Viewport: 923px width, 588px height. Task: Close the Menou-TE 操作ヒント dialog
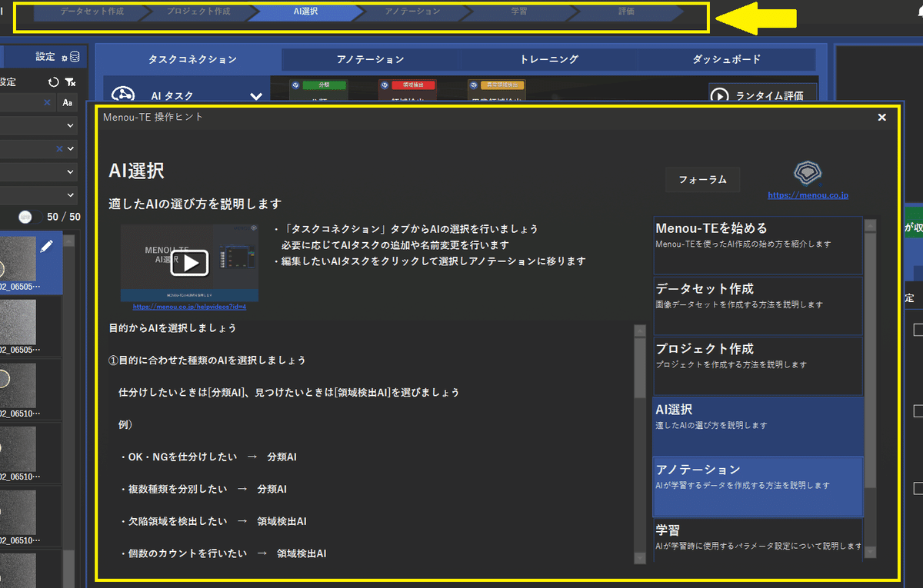coord(882,118)
